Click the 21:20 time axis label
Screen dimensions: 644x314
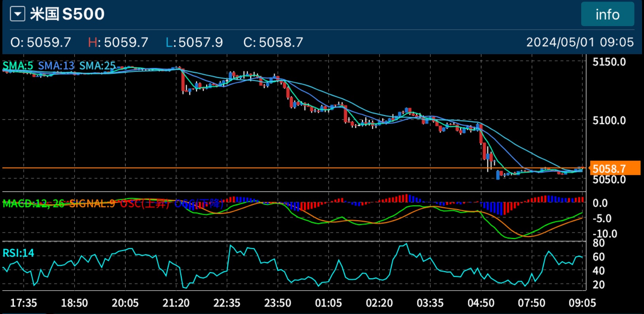[x=176, y=303]
